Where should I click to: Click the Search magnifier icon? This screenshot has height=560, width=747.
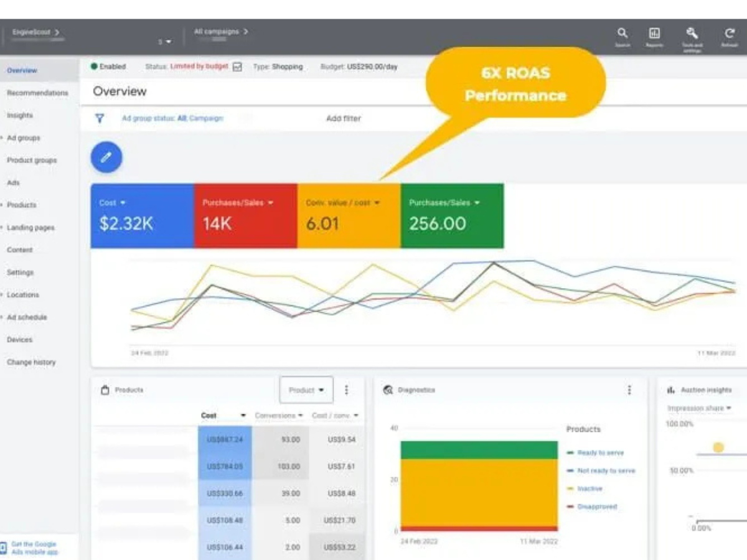622,34
